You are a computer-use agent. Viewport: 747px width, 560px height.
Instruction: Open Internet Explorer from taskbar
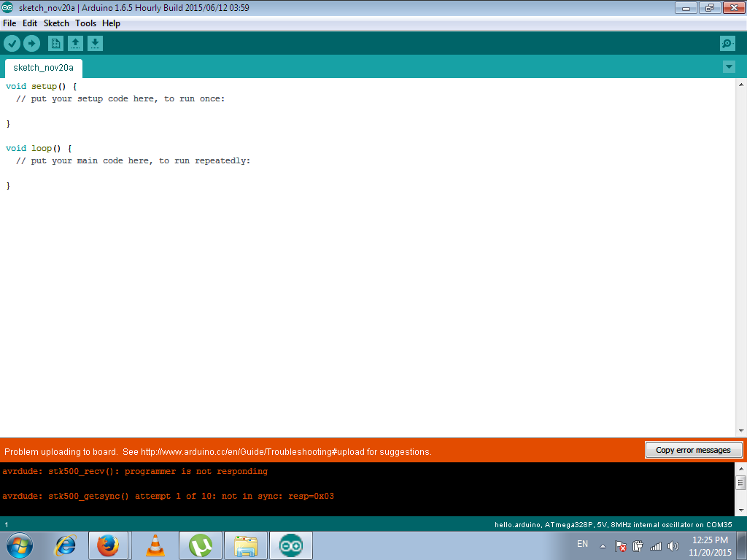(65, 545)
